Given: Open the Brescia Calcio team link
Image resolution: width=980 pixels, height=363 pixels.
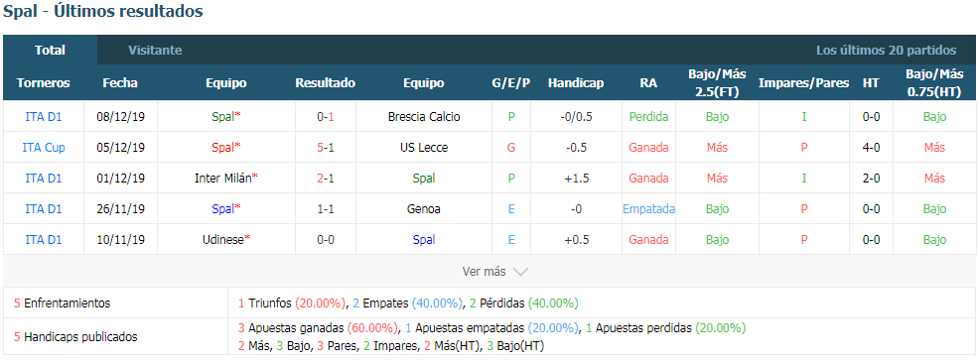Looking at the screenshot, I should click(x=424, y=117).
